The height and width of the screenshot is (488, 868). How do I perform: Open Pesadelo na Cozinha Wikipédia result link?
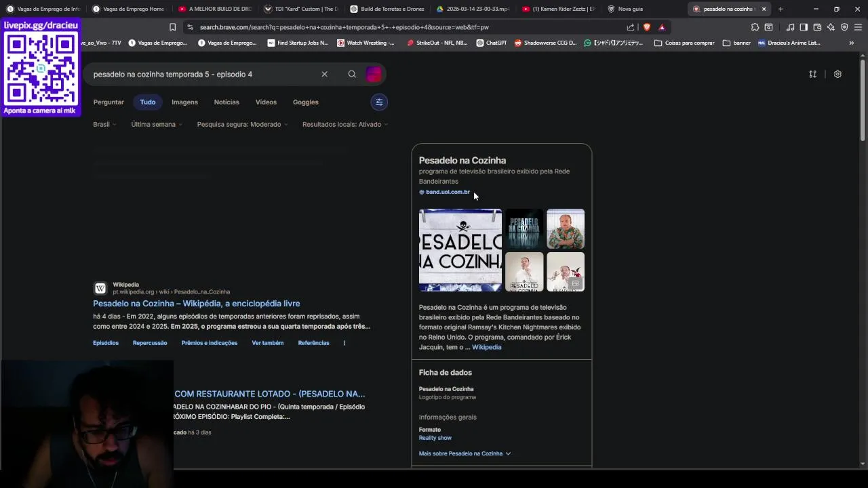[196, 304]
